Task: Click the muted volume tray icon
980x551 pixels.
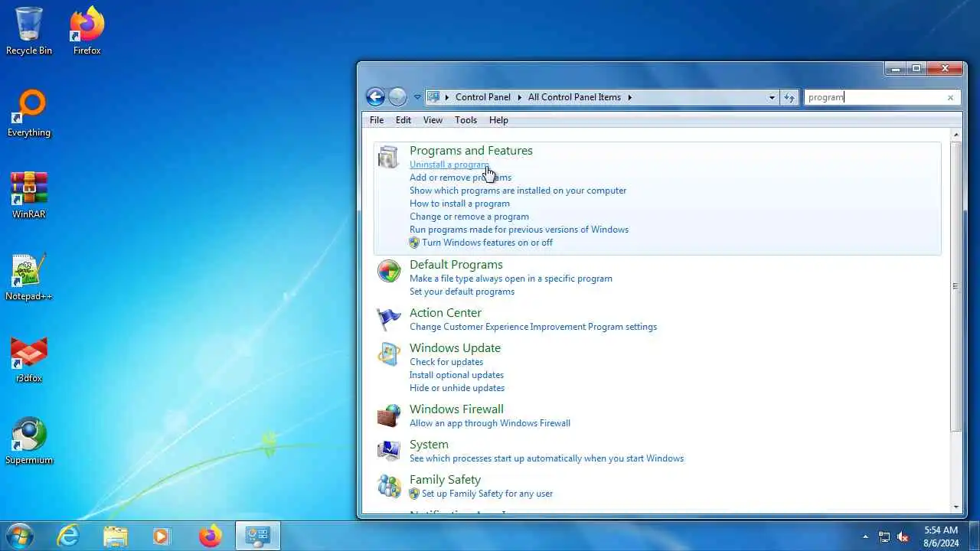Action: click(x=903, y=536)
